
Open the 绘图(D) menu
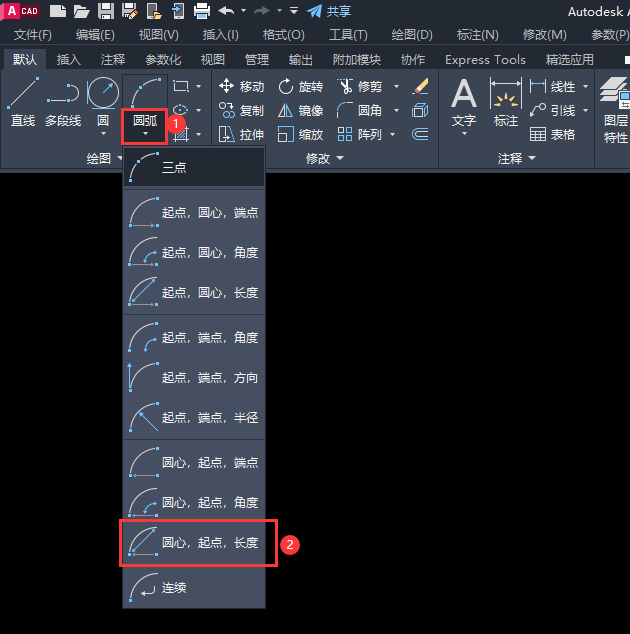pyautogui.click(x=412, y=35)
